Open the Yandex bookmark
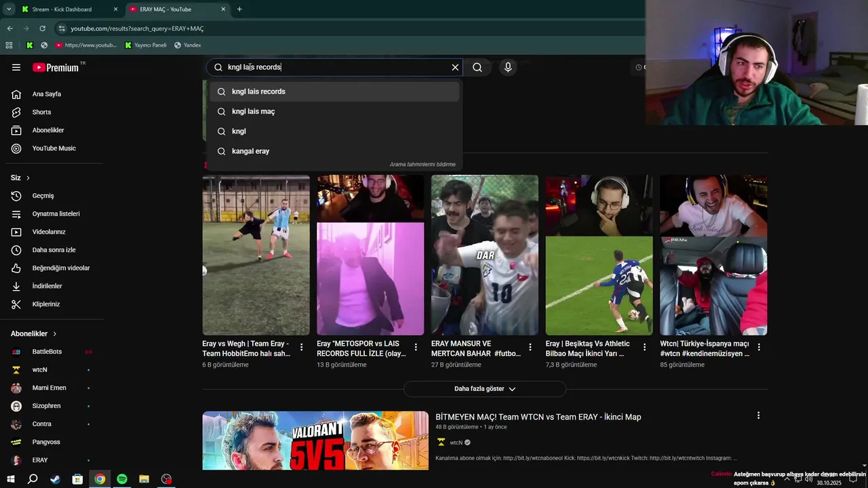 tap(188, 45)
